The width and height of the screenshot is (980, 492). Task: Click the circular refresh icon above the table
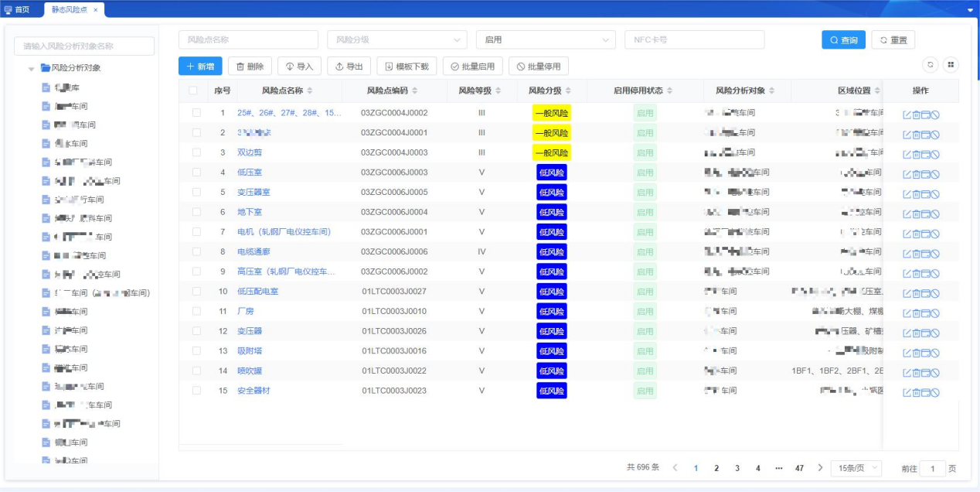click(x=930, y=65)
